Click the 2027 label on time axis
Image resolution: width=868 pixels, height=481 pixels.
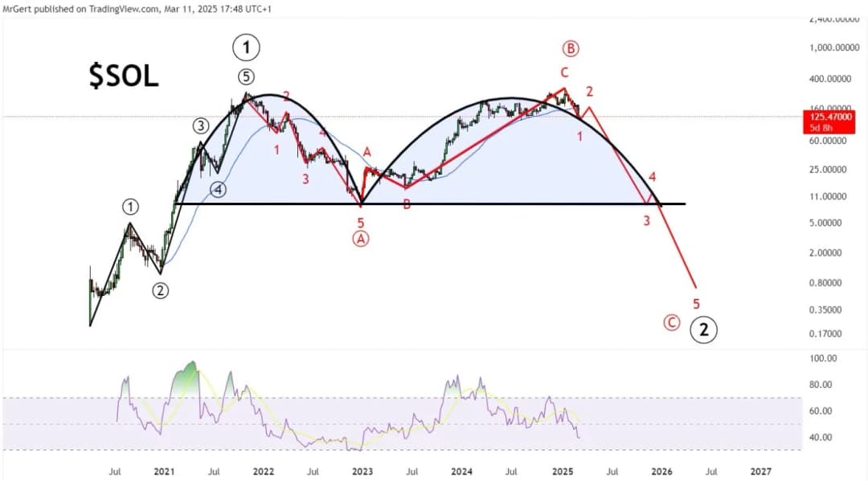pyautogui.click(x=760, y=471)
